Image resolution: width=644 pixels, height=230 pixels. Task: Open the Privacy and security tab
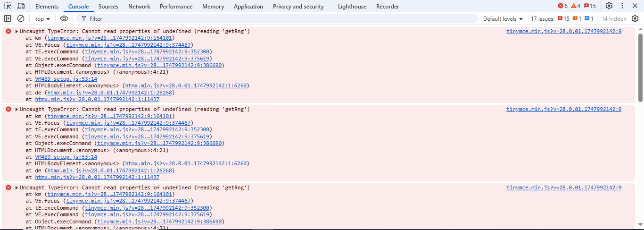298,7
